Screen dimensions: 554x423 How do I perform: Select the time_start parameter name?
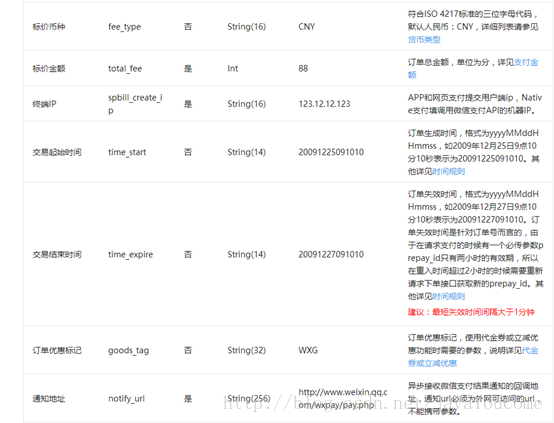(127, 152)
